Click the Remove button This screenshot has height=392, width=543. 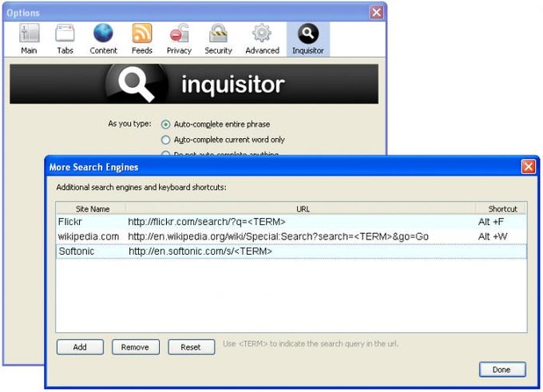coord(136,347)
